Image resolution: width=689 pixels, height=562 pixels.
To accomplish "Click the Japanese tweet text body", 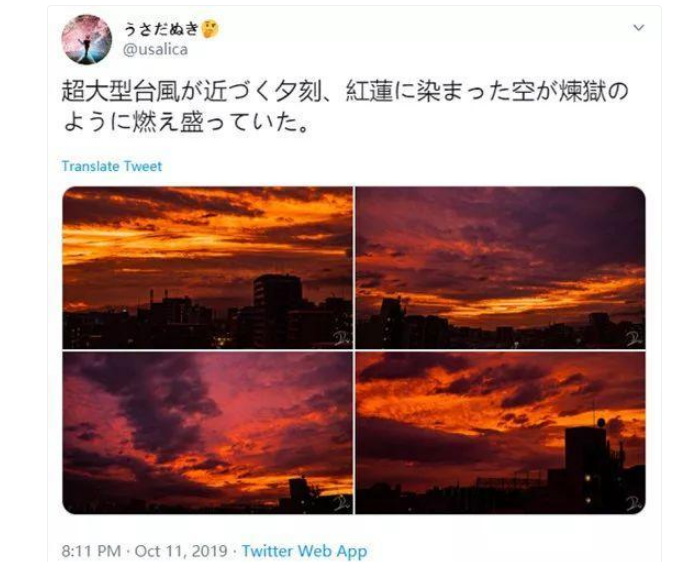I will (345, 107).
